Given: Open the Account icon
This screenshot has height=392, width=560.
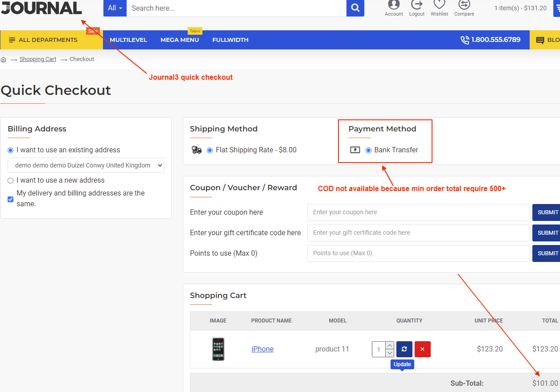Looking at the screenshot, I should click(394, 5).
